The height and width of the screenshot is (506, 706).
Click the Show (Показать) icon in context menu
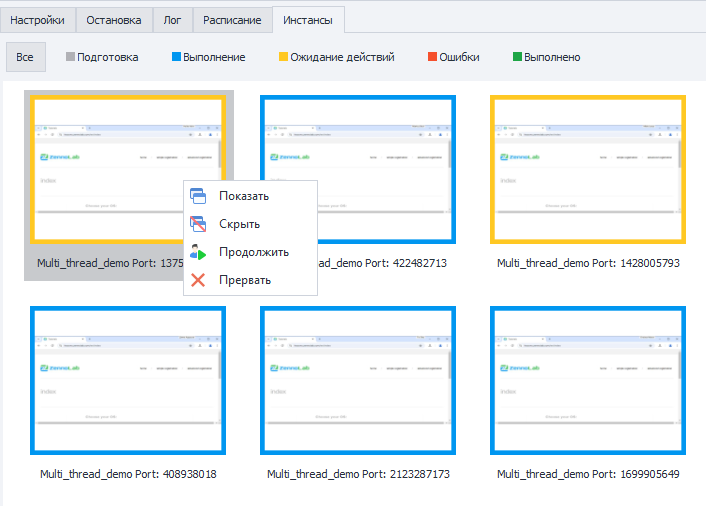(x=198, y=196)
